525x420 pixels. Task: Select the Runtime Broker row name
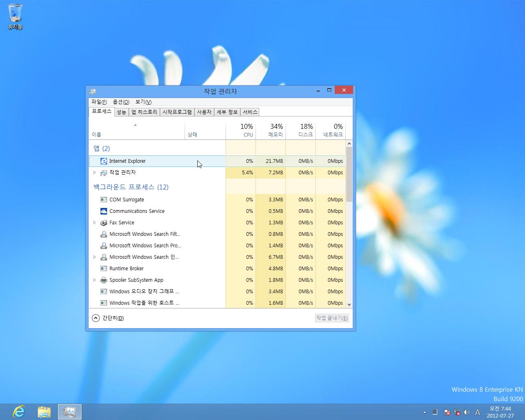[126, 269]
